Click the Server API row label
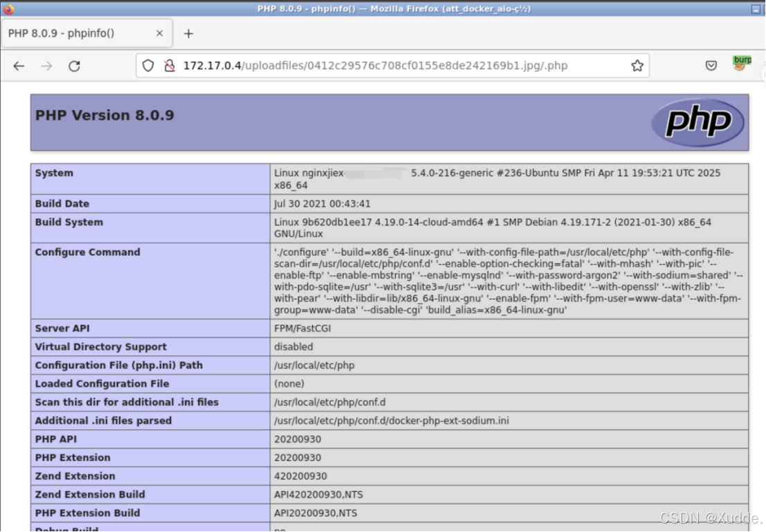 coord(62,329)
